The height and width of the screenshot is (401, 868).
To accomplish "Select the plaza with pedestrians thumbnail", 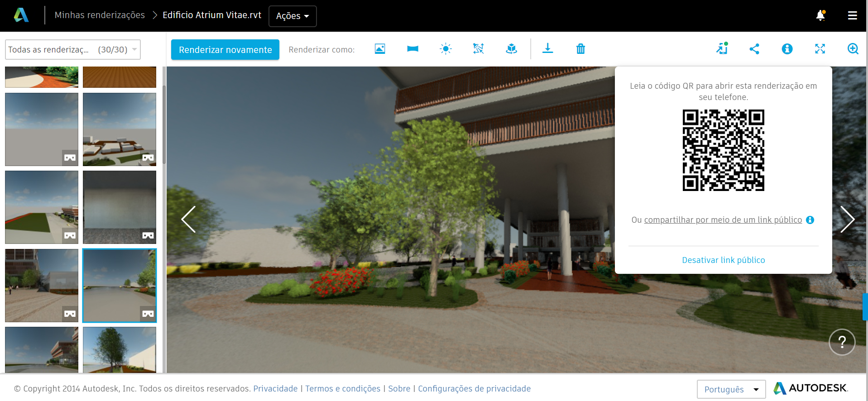I will (x=42, y=286).
